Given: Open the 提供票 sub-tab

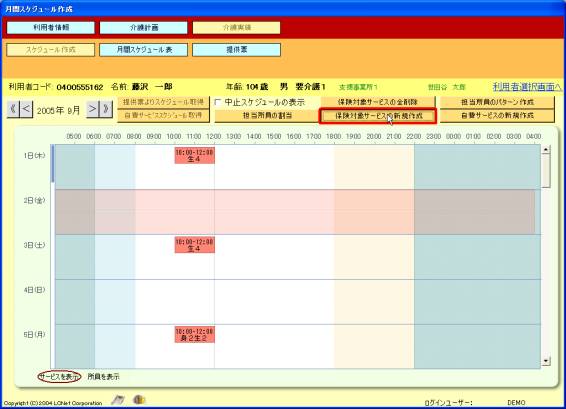Looking at the screenshot, I should (236, 50).
